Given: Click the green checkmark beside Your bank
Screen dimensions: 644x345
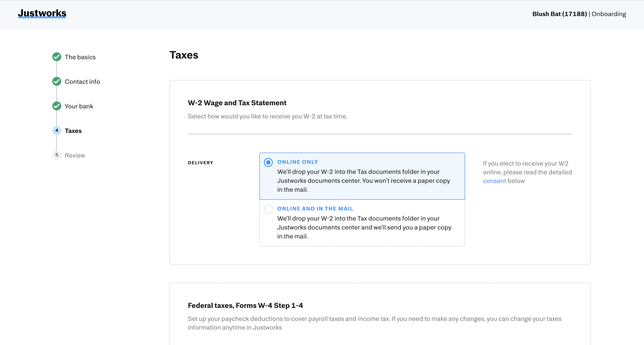Looking at the screenshot, I should (x=57, y=106).
